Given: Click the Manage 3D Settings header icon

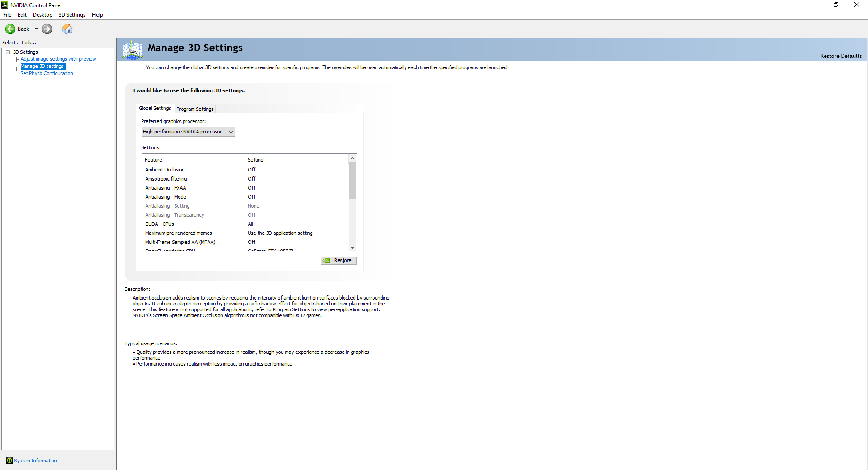Looking at the screenshot, I should pos(132,50).
